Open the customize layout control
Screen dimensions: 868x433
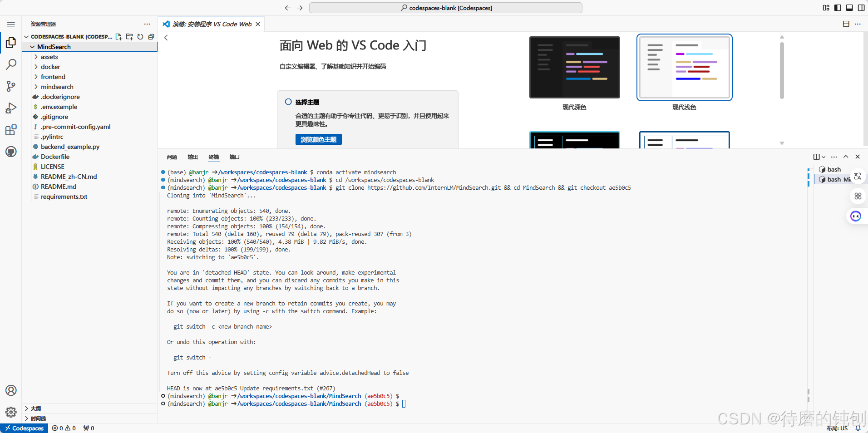826,8
